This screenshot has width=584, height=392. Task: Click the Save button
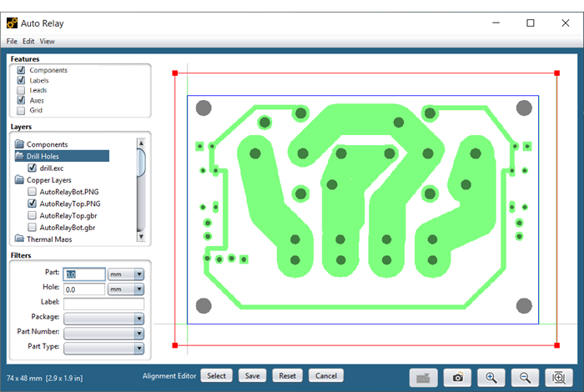click(252, 375)
